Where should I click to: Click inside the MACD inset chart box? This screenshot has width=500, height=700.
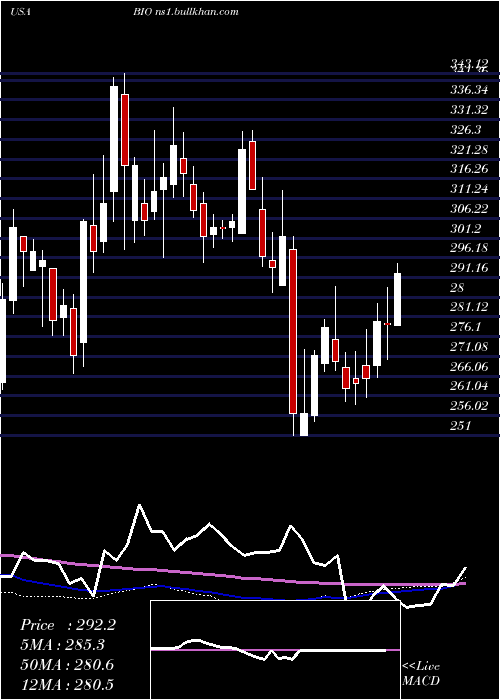(275, 650)
